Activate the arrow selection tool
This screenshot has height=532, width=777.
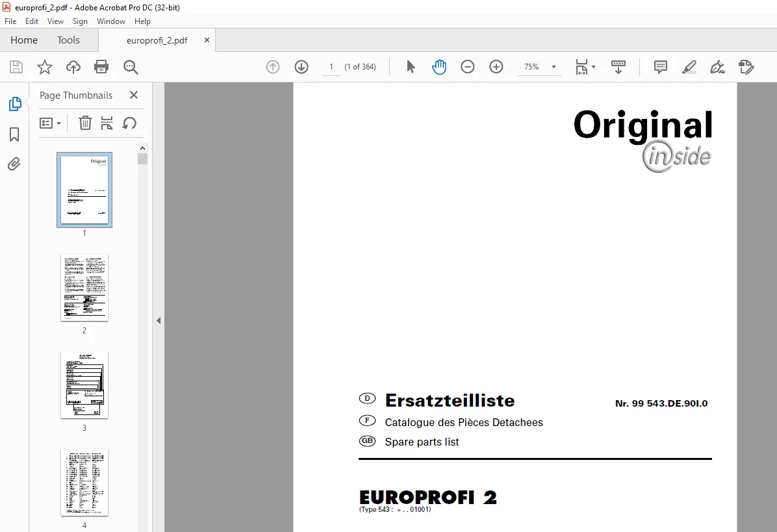coord(411,67)
